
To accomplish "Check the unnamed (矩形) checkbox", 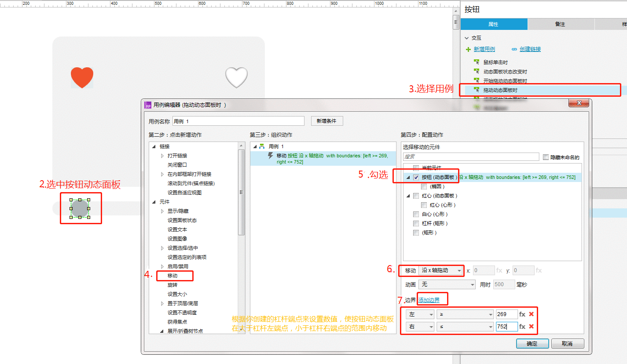I will [416, 233].
